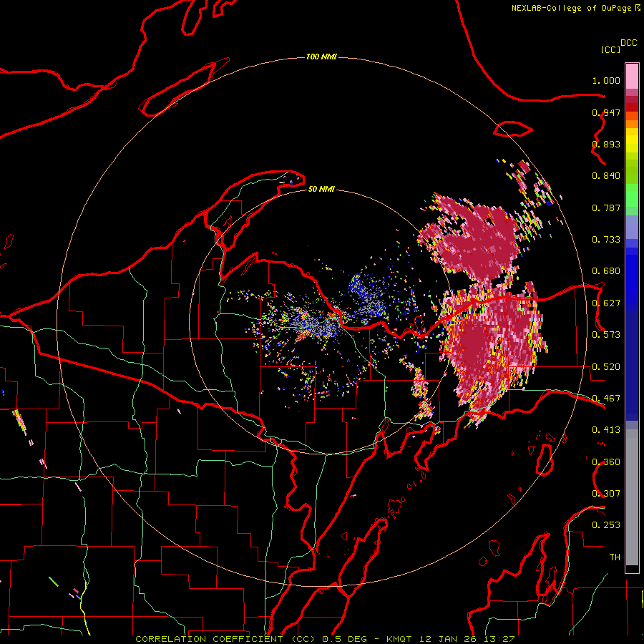Click the yellow segment of color bar
644x644 pixels.
pyautogui.click(x=632, y=140)
